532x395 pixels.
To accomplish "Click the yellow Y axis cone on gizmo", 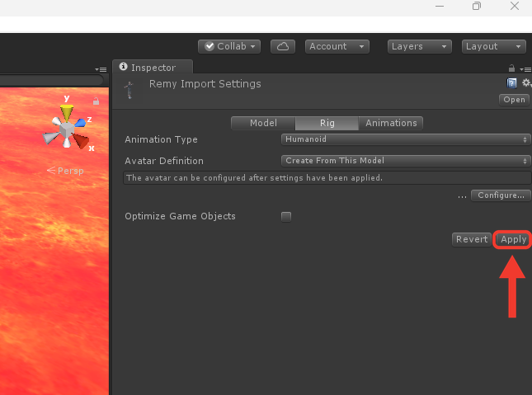I will 67,113.
